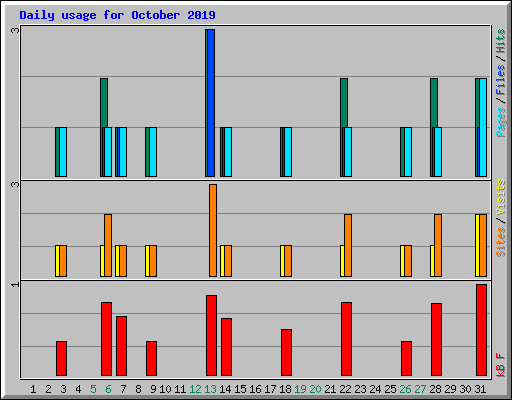Click the cyan Pages bar for day 3
512x400 pixels.
(63, 152)
